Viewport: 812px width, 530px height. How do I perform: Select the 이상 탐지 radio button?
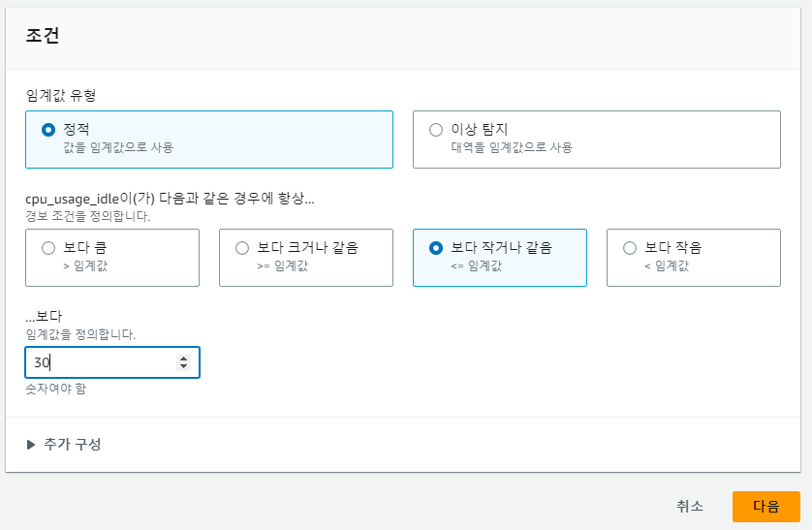436,130
